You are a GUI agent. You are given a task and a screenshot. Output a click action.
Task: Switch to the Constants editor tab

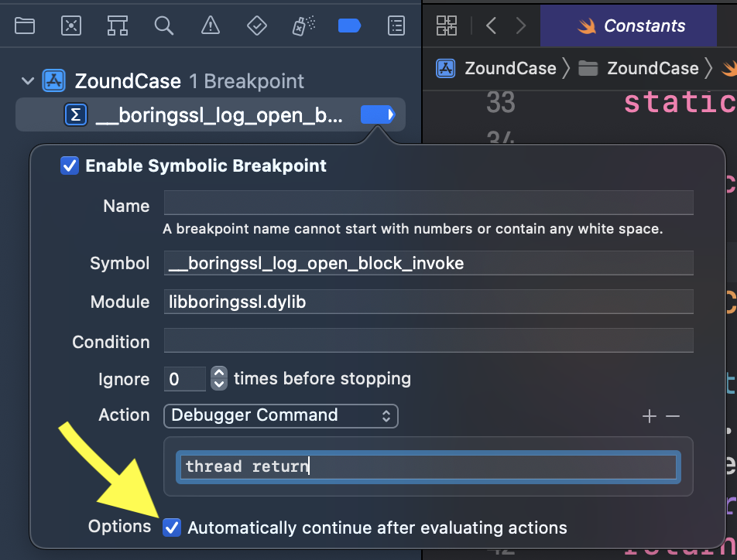pos(629,26)
